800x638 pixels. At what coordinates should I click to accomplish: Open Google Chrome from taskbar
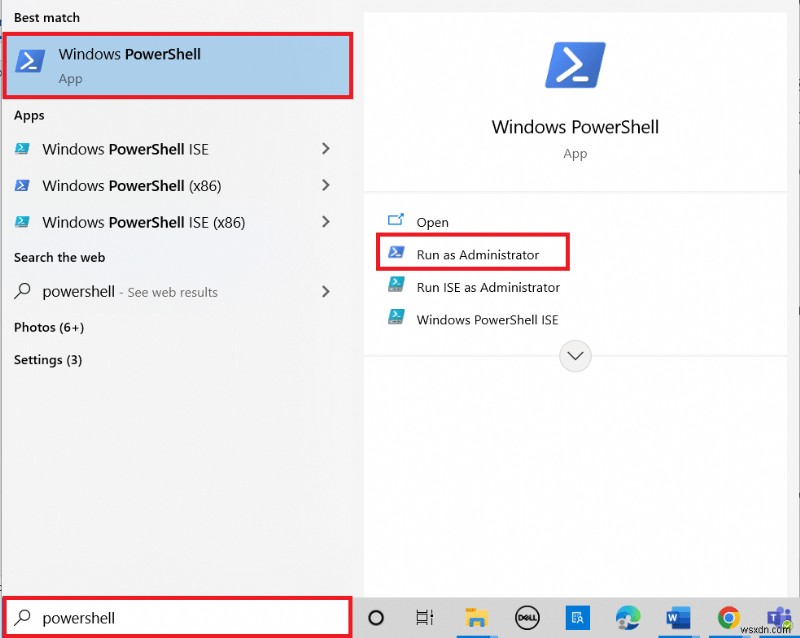tap(728, 617)
